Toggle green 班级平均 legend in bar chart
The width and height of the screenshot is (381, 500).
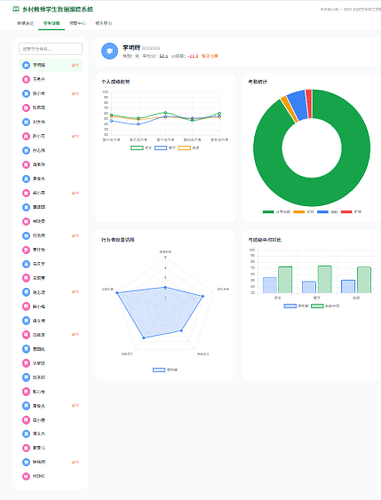[325, 306]
